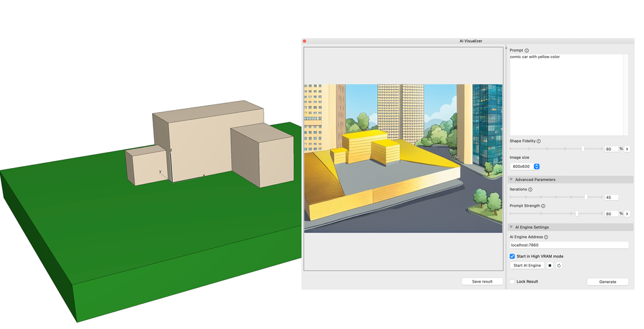The width and height of the screenshot is (644, 329).
Task: Click into the Prompt text area
Action: pos(567,95)
